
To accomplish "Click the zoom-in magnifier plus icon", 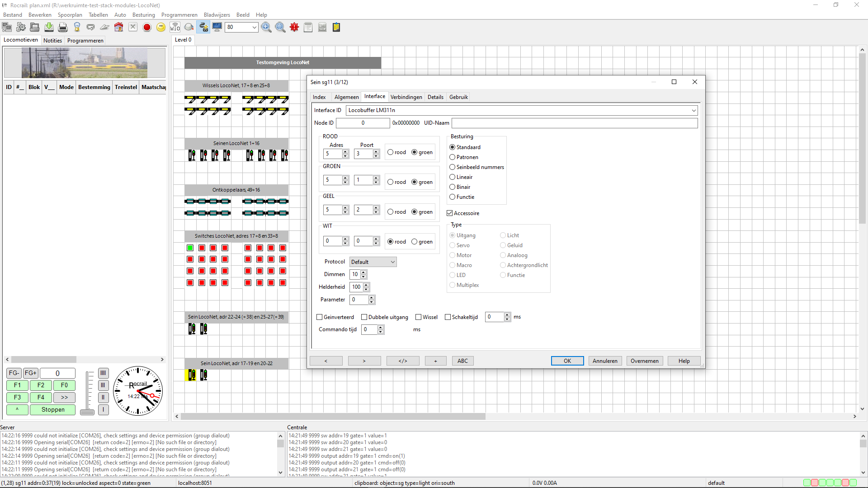I will [266, 28].
